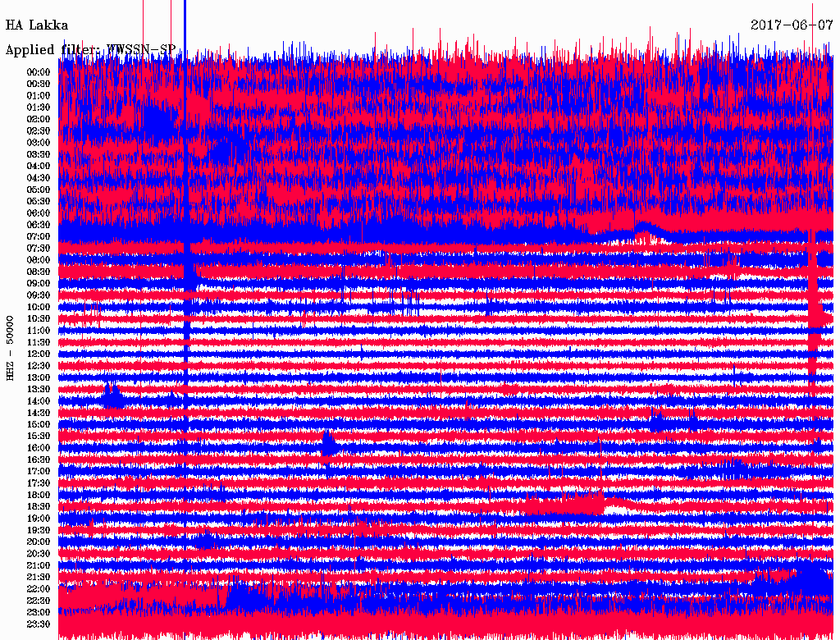The height and width of the screenshot is (640, 840).
Task: Select the 20:00 time label
Action: (39, 542)
